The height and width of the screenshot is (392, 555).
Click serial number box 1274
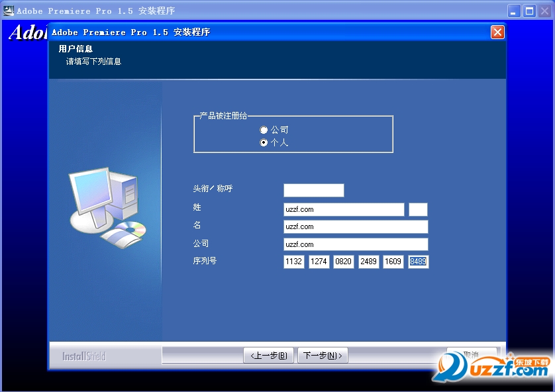point(319,262)
